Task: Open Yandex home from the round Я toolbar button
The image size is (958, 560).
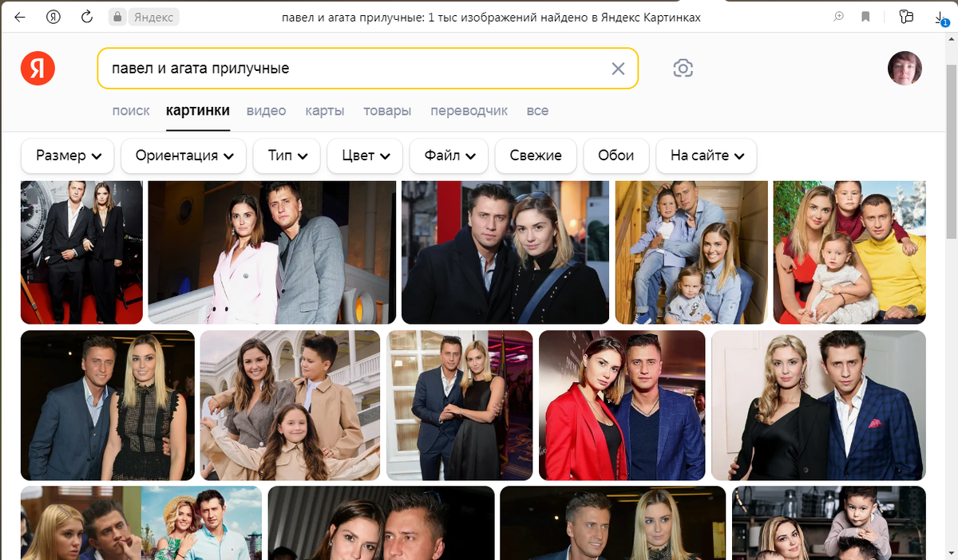Action: [x=53, y=17]
